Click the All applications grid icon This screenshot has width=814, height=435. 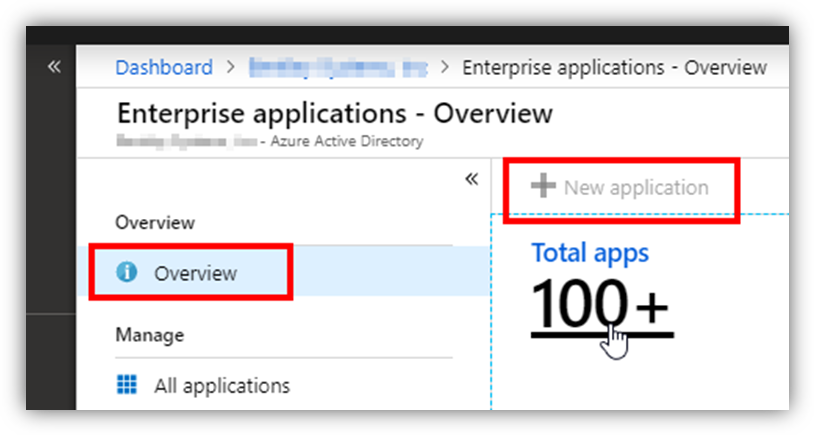[x=127, y=385]
